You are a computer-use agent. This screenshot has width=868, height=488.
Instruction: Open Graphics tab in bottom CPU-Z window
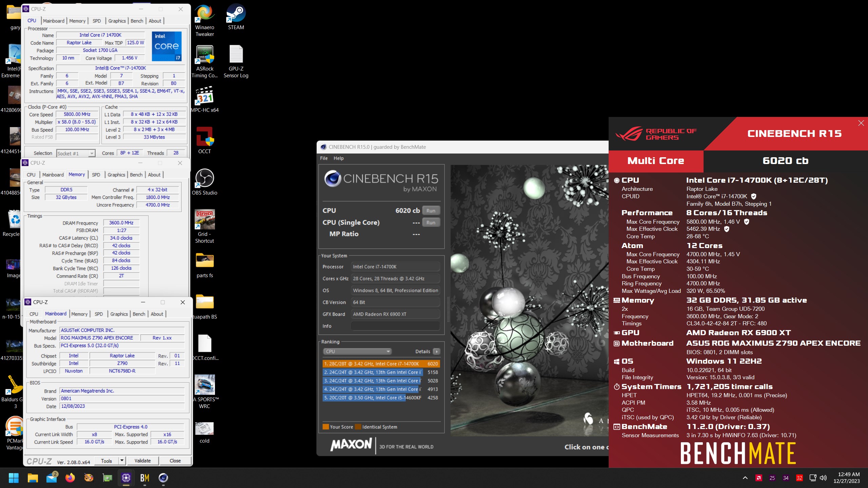[x=119, y=314]
